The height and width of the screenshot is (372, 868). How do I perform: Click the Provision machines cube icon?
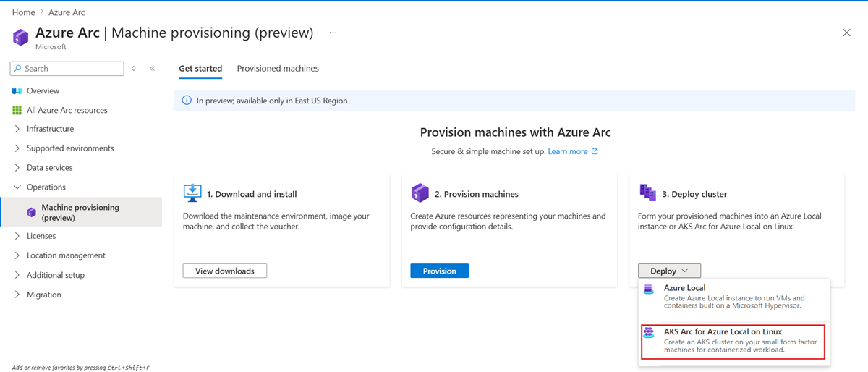[x=420, y=193]
